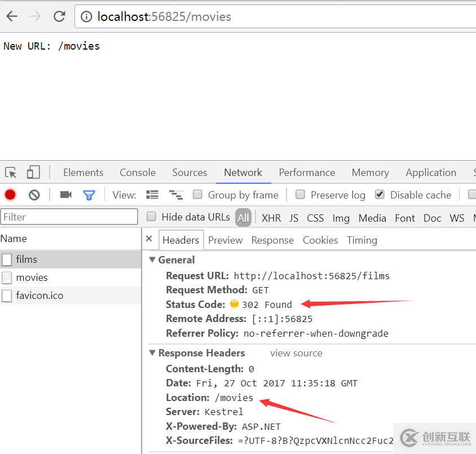
Task: Enable Preserve log checkbox
Action: point(300,194)
